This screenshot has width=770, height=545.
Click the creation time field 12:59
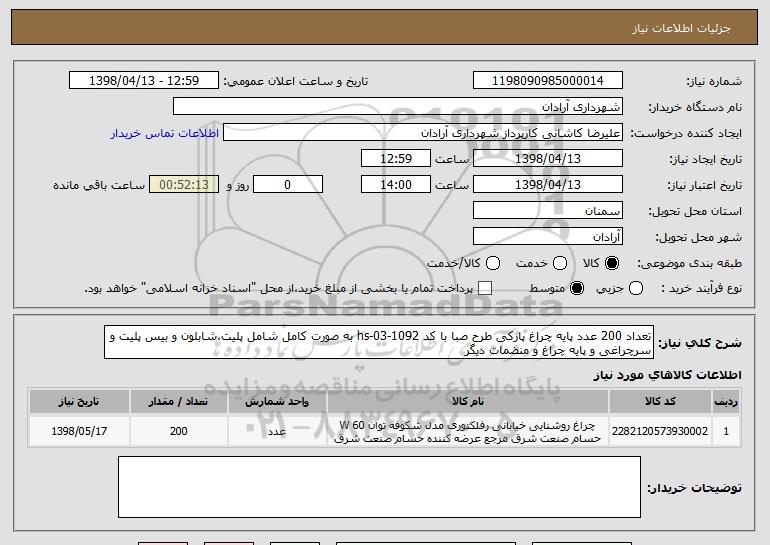point(396,159)
